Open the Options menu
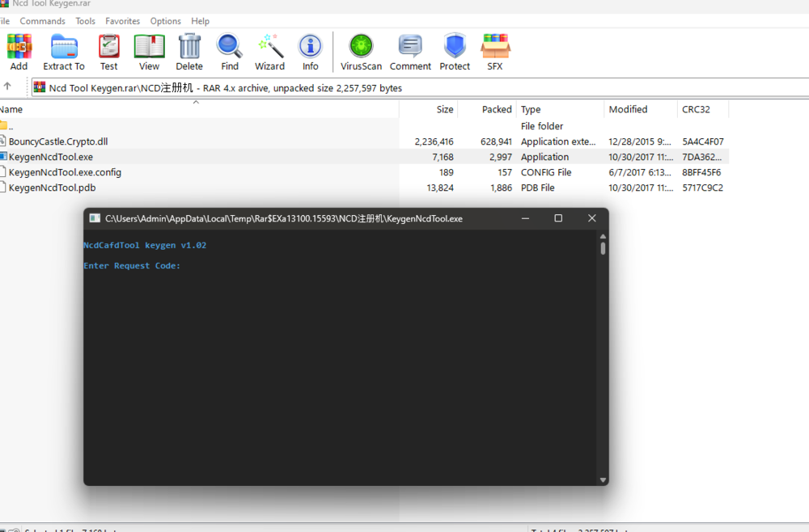 [x=165, y=21]
